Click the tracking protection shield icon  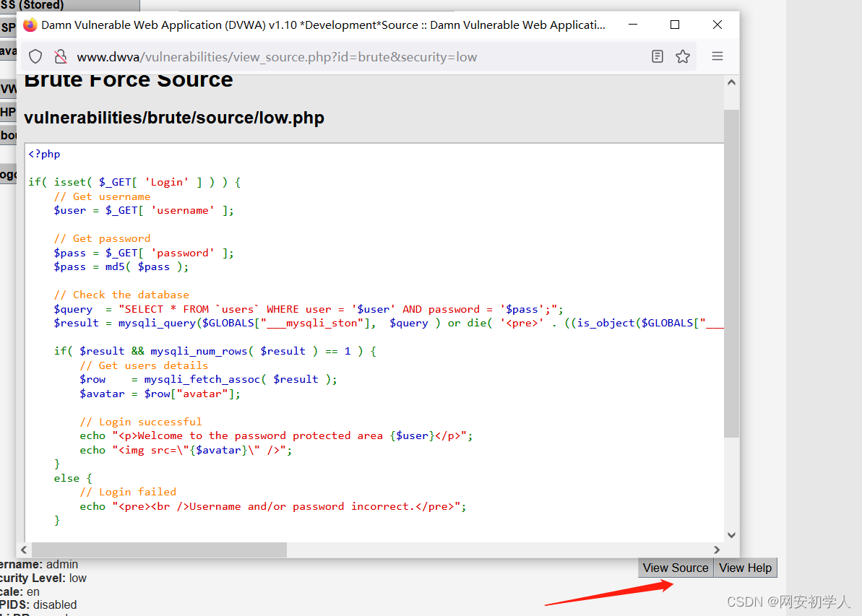point(35,56)
